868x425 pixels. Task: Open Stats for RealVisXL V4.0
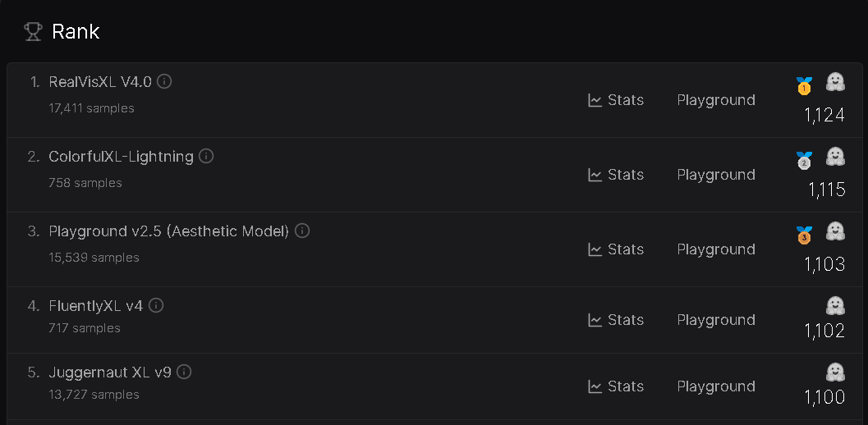click(616, 100)
